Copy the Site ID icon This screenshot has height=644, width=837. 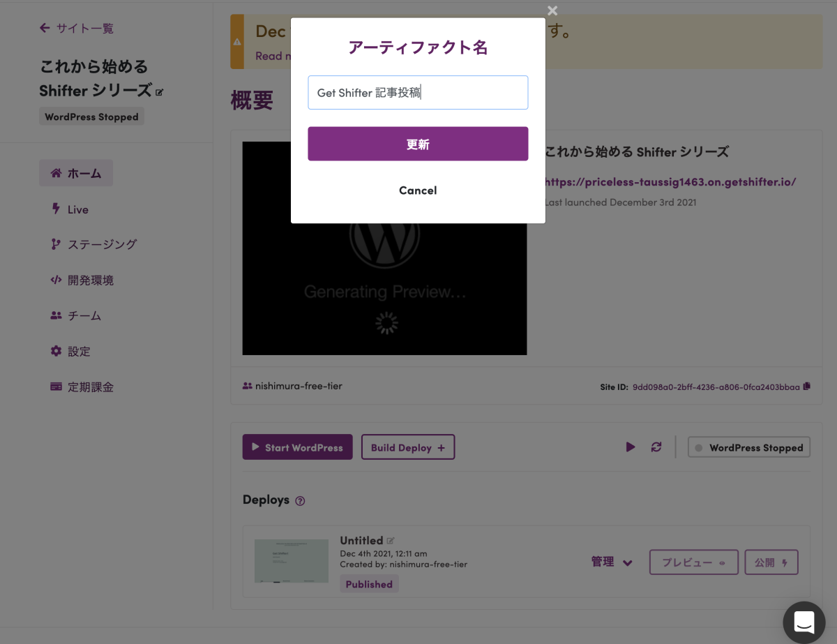[x=807, y=386]
